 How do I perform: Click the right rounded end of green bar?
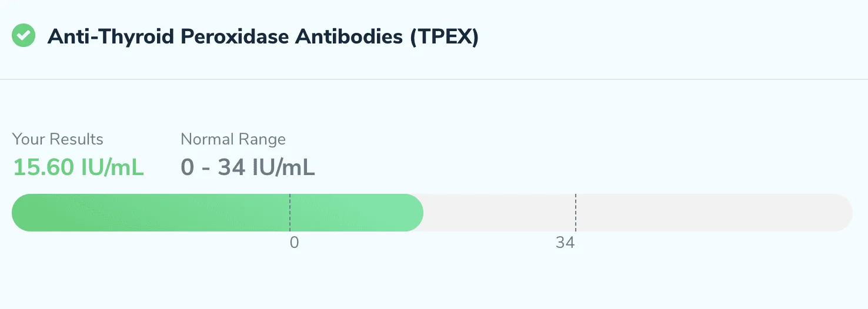pos(414,213)
